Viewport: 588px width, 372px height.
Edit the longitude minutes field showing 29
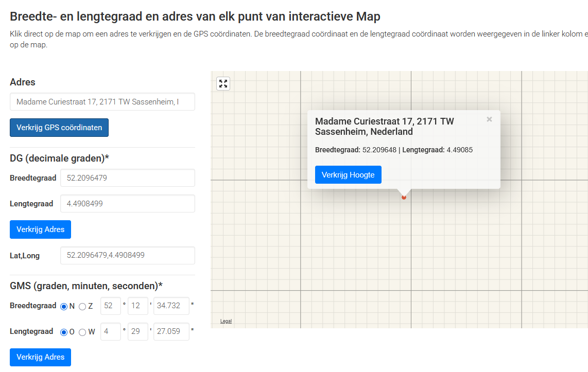click(137, 331)
